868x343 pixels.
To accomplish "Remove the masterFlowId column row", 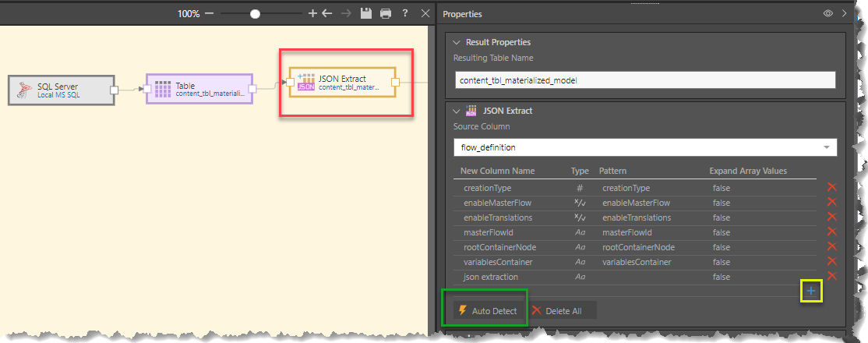I will click(831, 232).
